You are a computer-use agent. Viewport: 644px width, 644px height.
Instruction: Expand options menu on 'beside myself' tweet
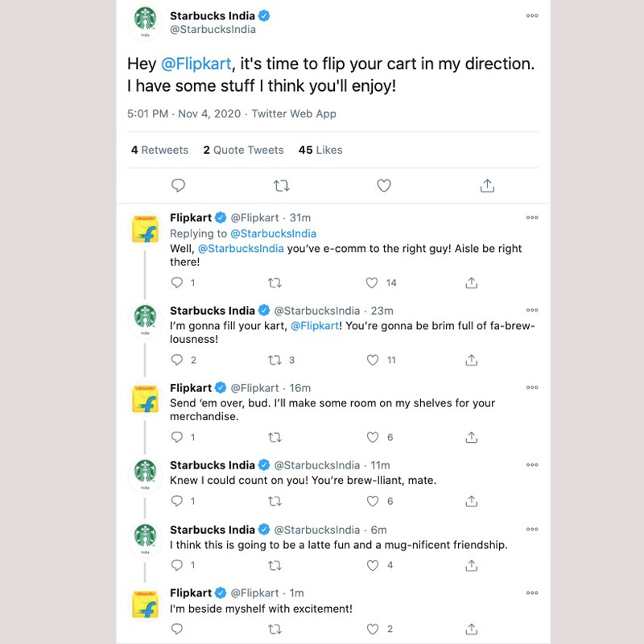(x=532, y=593)
